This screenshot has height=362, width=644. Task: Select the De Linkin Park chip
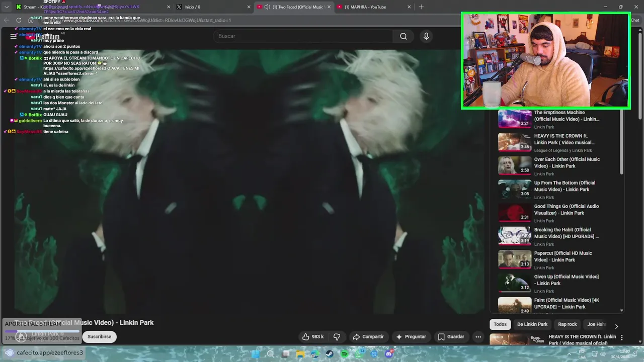532,324
